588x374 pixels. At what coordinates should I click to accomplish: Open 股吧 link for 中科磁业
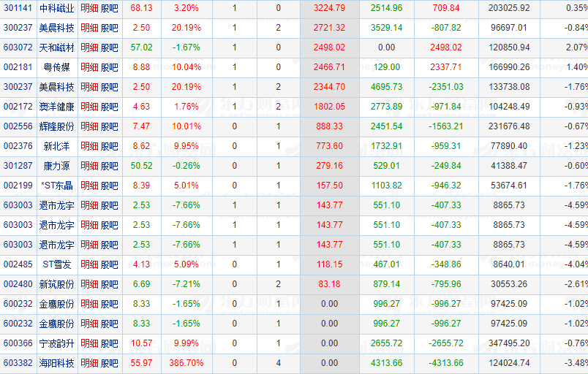tap(110, 8)
